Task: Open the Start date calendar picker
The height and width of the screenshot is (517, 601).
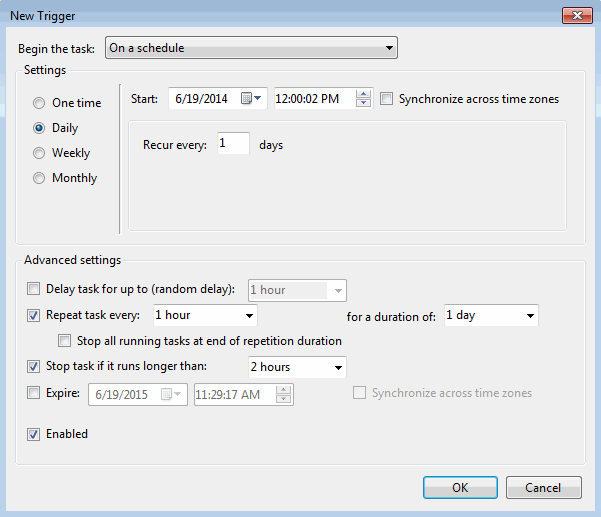Action: (252, 98)
